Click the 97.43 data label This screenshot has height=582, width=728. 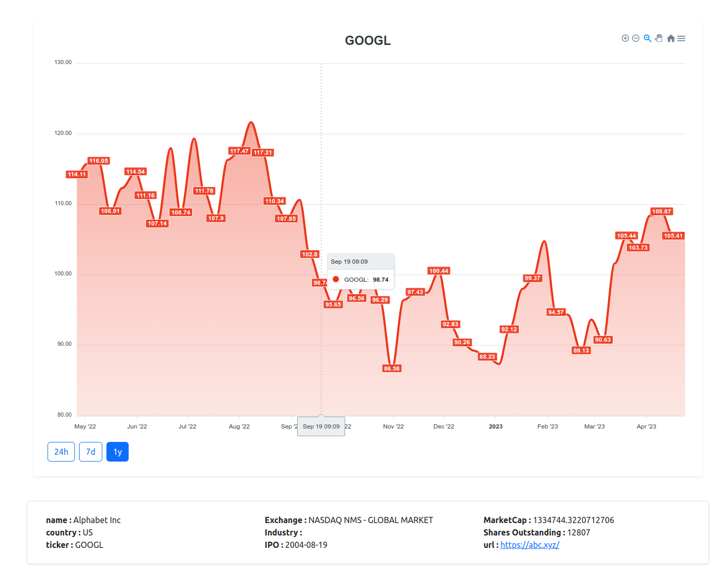pyautogui.click(x=415, y=292)
